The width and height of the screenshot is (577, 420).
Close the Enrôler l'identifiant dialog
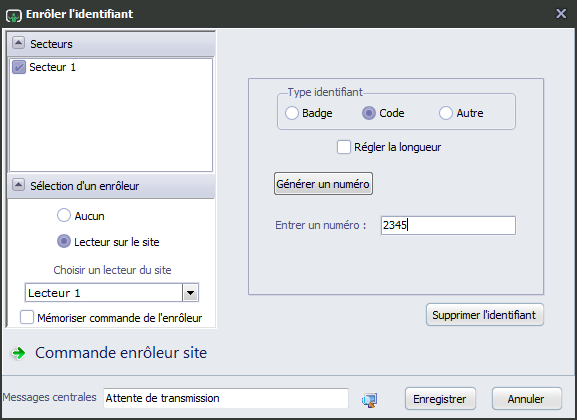[x=561, y=14]
